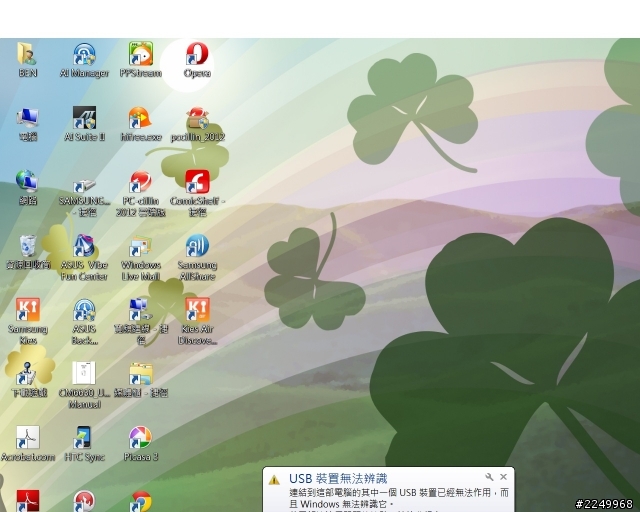Click the yellow warning icon in the notification
The height and width of the screenshot is (512, 640).
pyautogui.click(x=274, y=479)
